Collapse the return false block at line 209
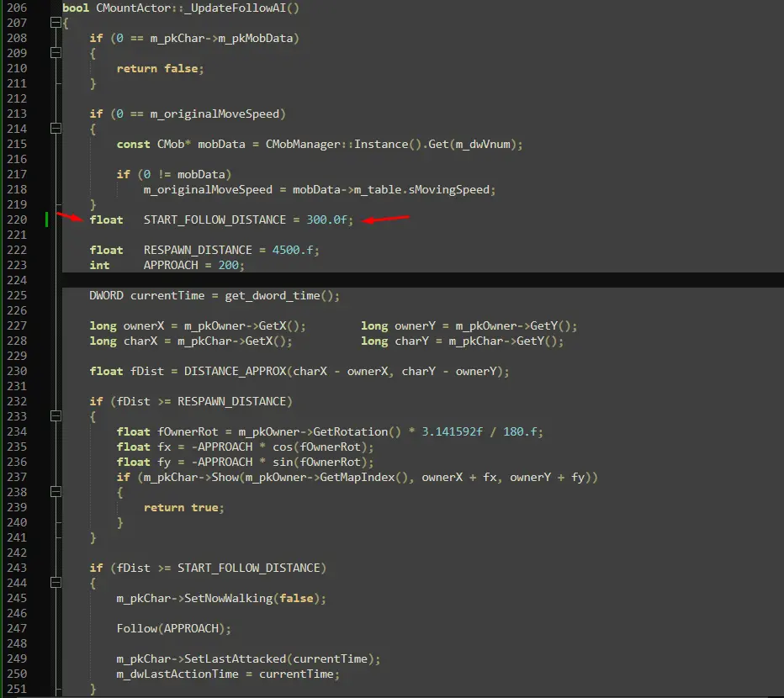This screenshot has height=698, width=784. pos(55,53)
